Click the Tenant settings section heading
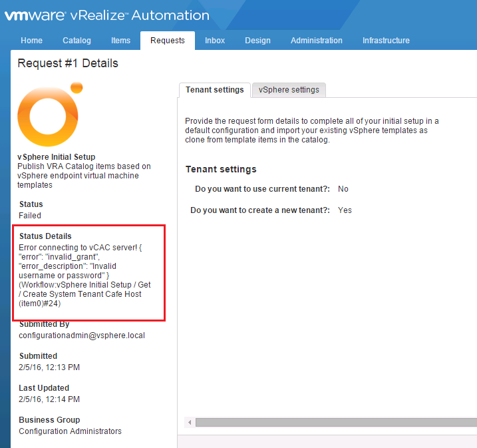Image resolution: width=477 pixels, height=448 pixels. [221, 169]
